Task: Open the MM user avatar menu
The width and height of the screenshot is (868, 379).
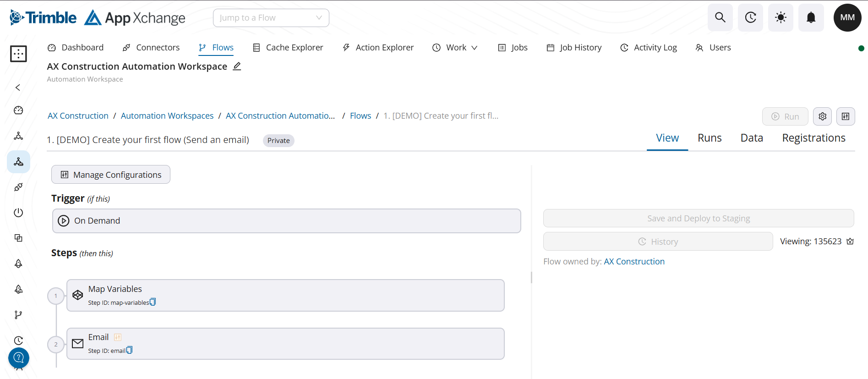Action: pyautogui.click(x=847, y=17)
